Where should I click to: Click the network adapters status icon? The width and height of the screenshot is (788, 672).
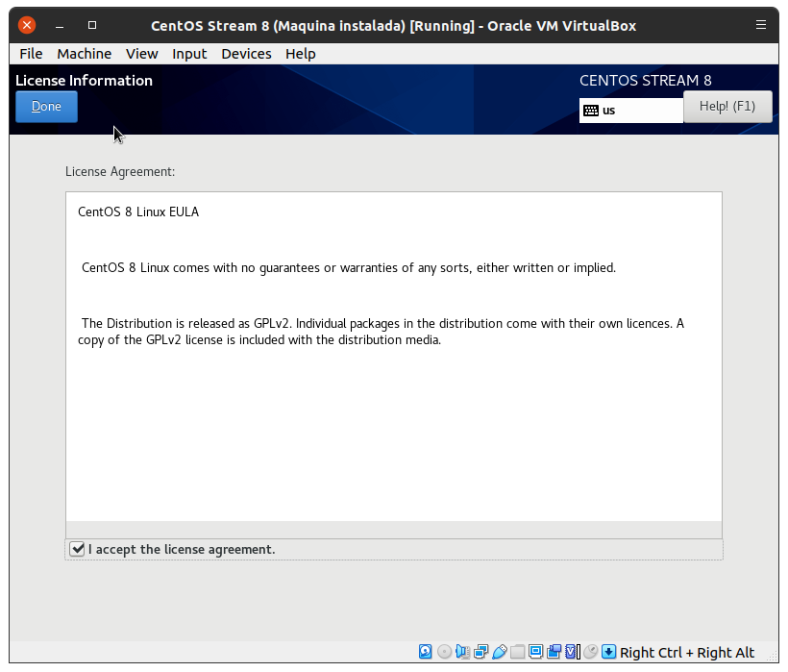[x=480, y=652]
